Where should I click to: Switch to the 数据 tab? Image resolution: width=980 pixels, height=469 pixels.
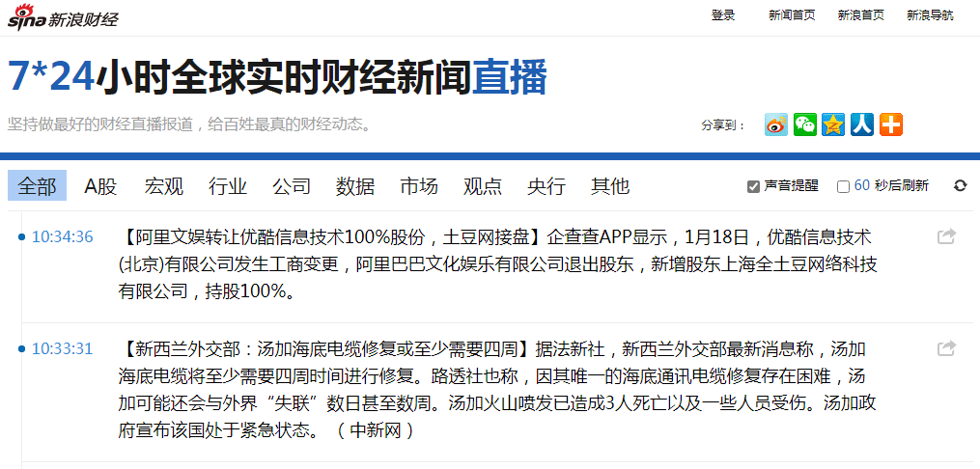click(x=355, y=185)
